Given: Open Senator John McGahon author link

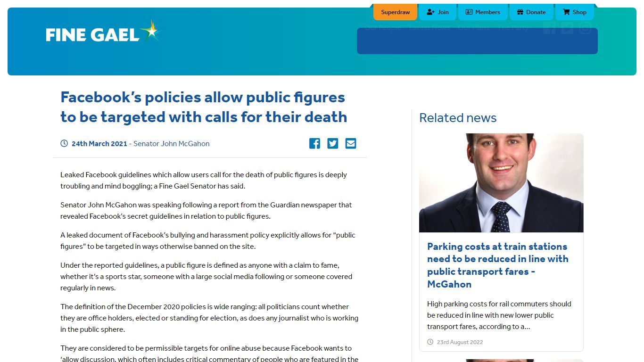Looking at the screenshot, I should (x=172, y=144).
